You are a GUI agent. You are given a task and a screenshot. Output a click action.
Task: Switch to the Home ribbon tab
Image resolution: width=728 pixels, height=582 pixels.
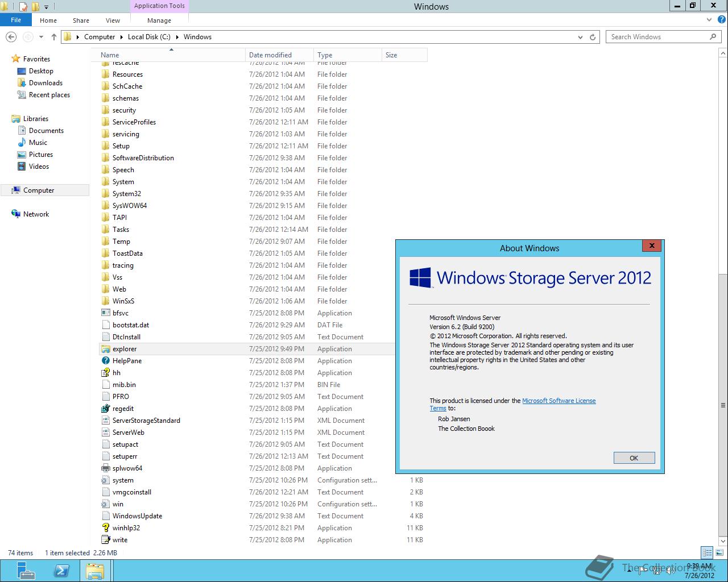point(48,20)
